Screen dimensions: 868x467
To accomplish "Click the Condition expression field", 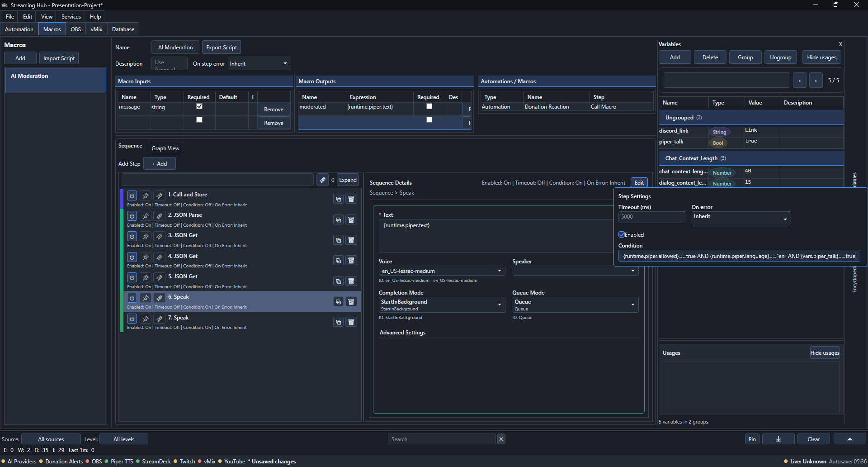I will (x=739, y=256).
